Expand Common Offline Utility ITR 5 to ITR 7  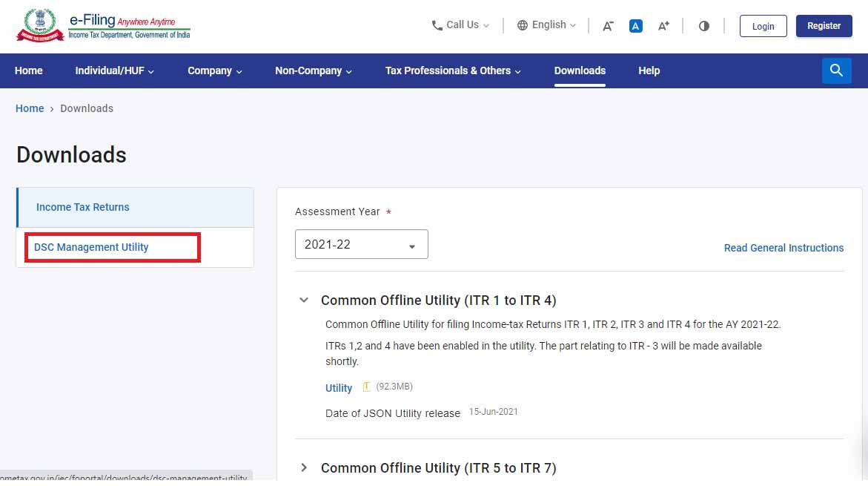click(x=303, y=467)
